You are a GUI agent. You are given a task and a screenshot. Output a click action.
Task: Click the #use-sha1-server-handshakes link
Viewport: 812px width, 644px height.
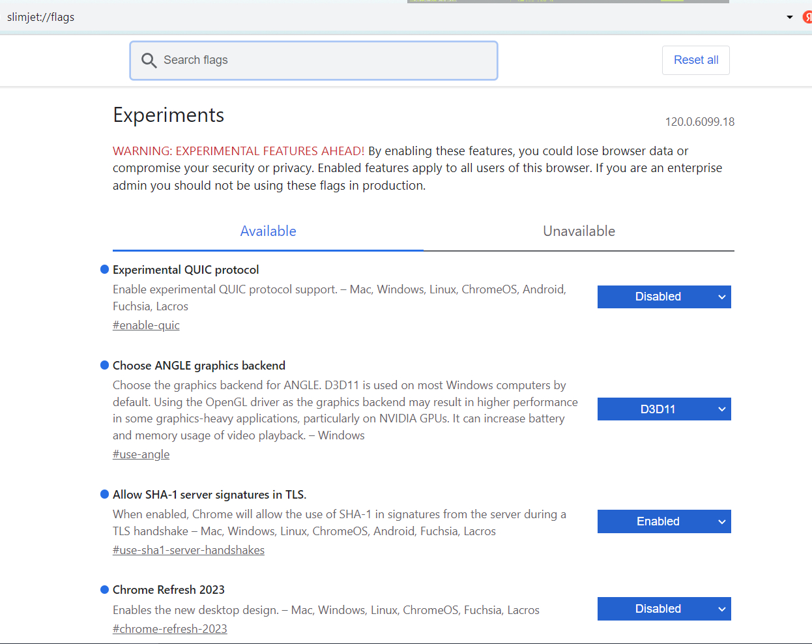[188, 550]
